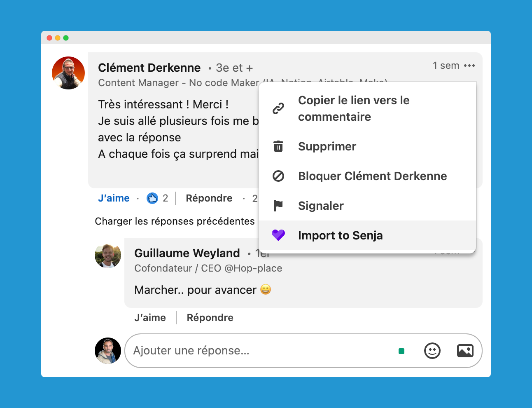Click the block icon beside Bloquer
Image resolution: width=532 pixels, height=408 pixels.
point(278,176)
